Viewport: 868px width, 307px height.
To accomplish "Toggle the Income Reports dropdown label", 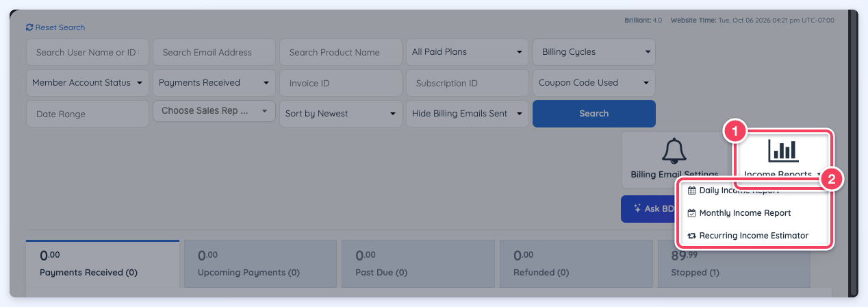I will [x=783, y=175].
